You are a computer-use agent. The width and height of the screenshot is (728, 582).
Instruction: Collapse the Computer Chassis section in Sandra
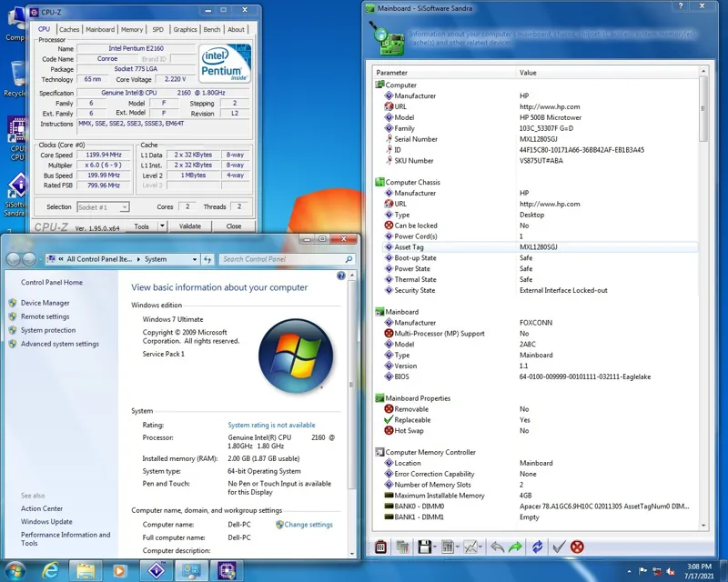[379, 182]
